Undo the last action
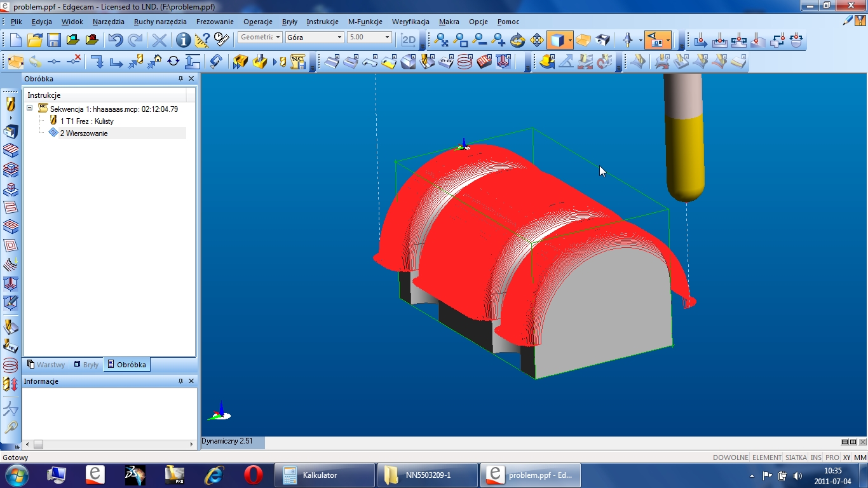Screen dimensions: 868x488 click(x=115, y=40)
